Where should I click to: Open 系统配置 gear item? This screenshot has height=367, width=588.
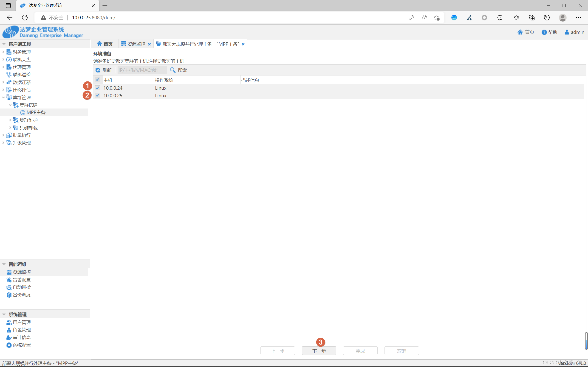[22, 345]
